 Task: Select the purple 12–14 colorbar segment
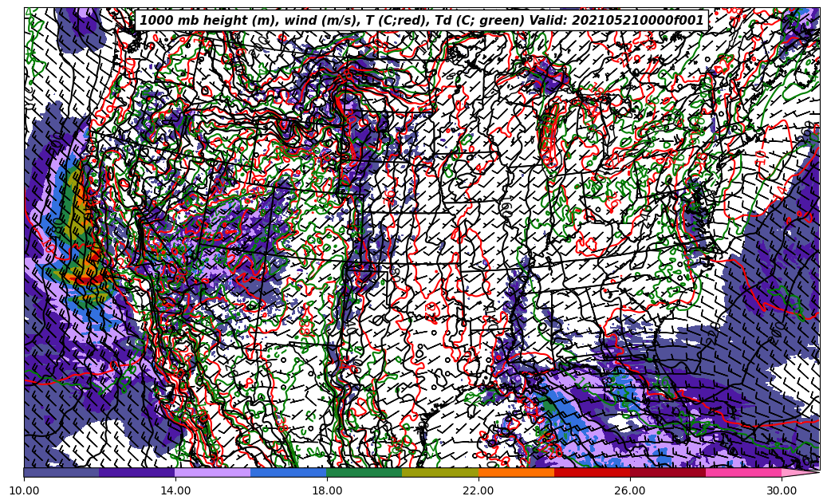[x=137, y=472]
